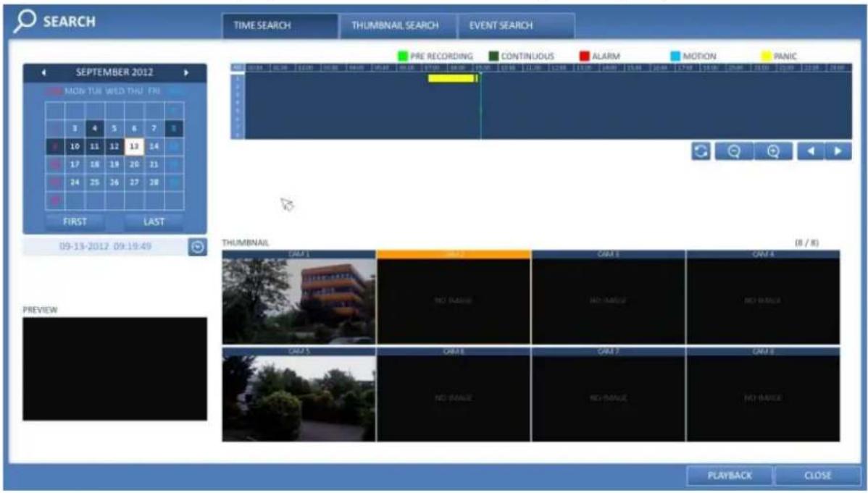This screenshot has height=493, width=868.
Task: Select September 24 in the calendar
Action: pos(75,182)
